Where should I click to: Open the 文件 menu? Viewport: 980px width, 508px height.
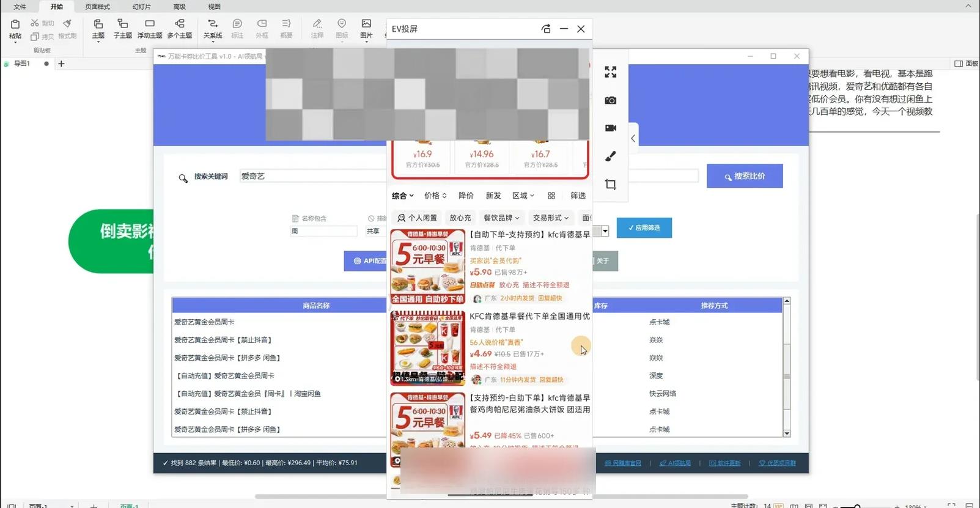click(x=20, y=7)
